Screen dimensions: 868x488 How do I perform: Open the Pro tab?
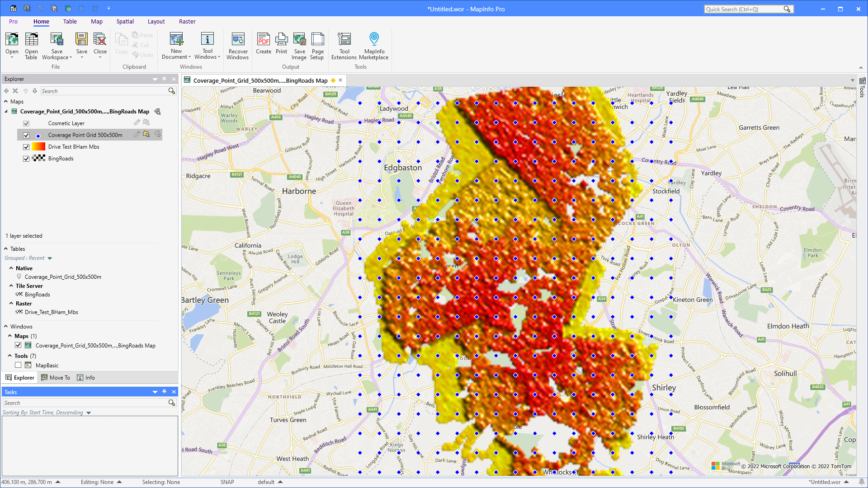[13, 21]
